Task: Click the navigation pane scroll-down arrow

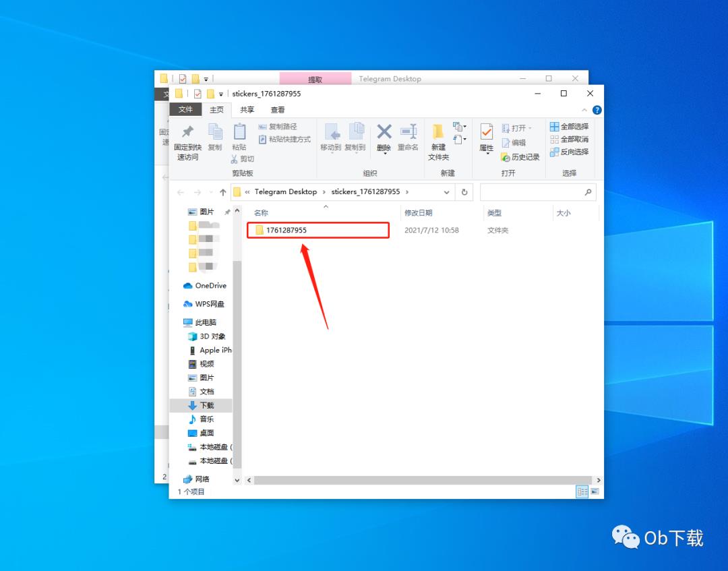Action: click(x=237, y=480)
